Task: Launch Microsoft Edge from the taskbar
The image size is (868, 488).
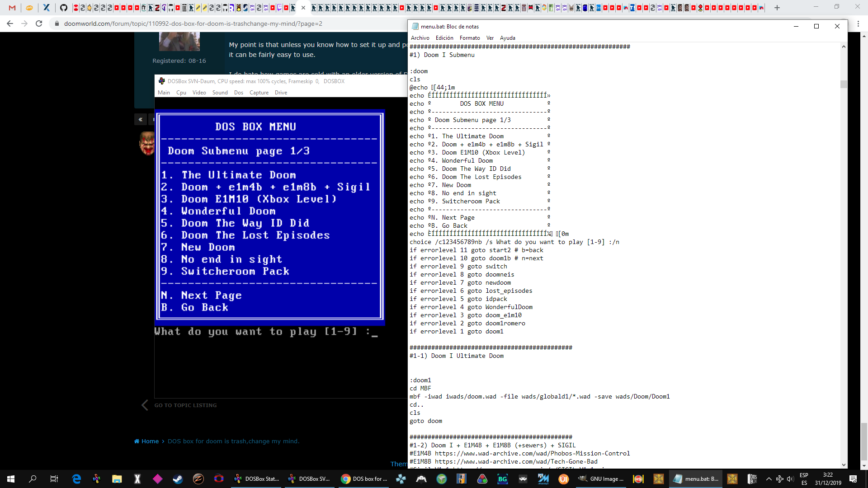Action: [76, 479]
